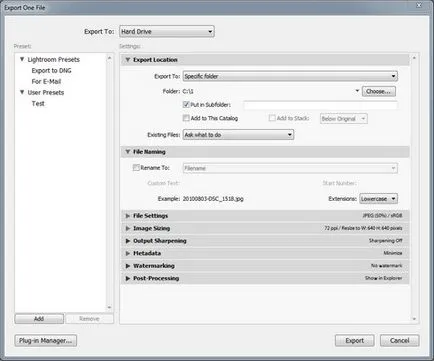Collapse the Lightroom Presets group

click(x=22, y=59)
